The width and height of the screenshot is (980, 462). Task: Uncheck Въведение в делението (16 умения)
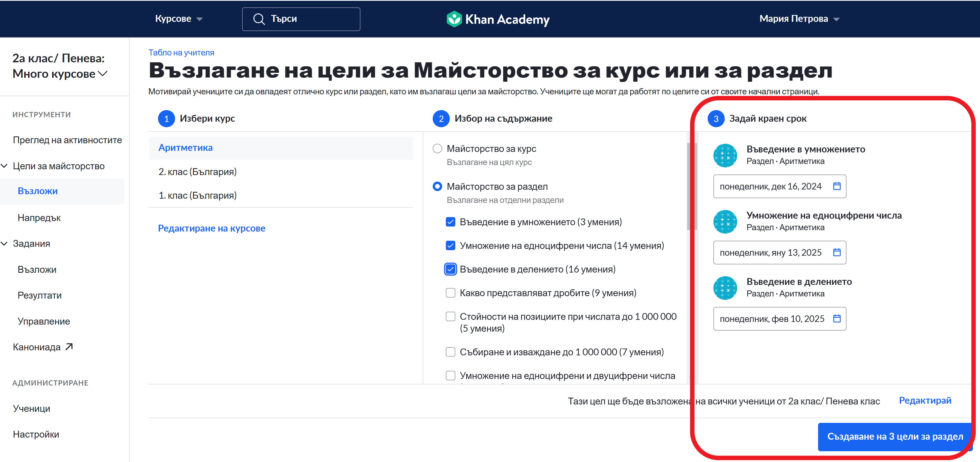[450, 269]
